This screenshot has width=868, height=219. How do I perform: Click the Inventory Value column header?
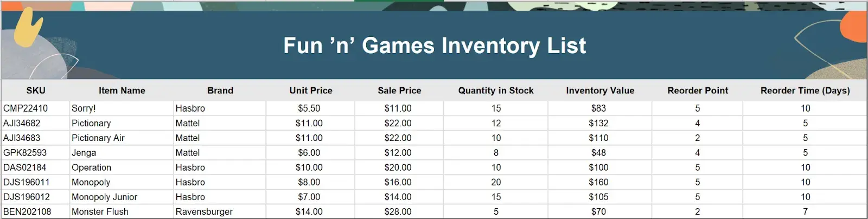tap(599, 91)
